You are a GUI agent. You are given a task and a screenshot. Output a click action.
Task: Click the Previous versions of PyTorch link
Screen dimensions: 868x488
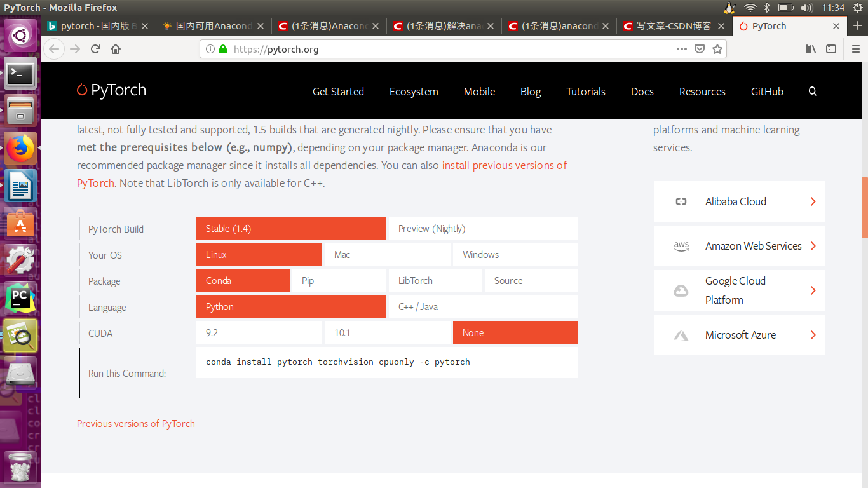[x=135, y=423]
